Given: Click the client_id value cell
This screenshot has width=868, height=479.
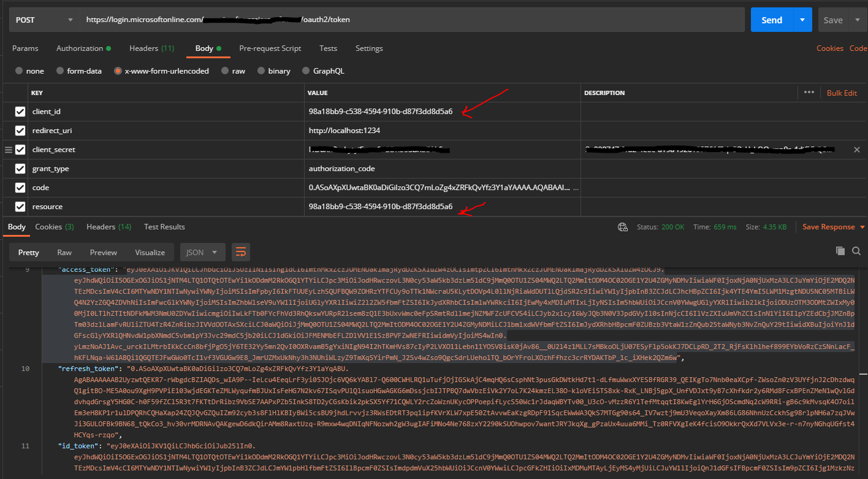Looking at the screenshot, I should (443, 112).
